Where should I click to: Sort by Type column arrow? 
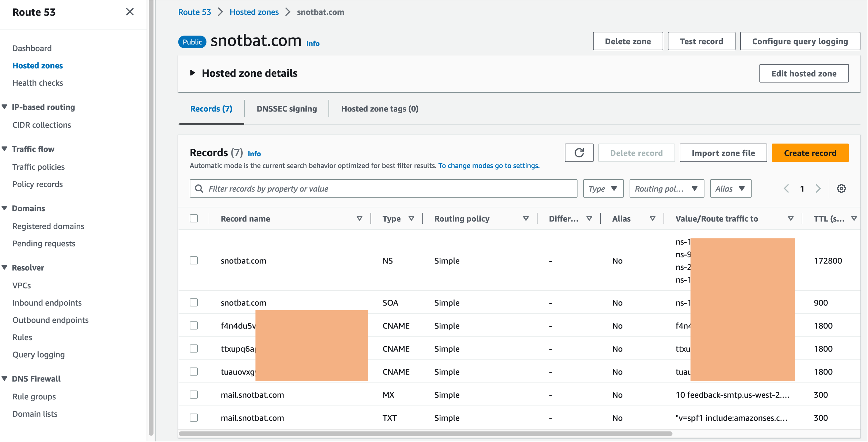coord(411,219)
